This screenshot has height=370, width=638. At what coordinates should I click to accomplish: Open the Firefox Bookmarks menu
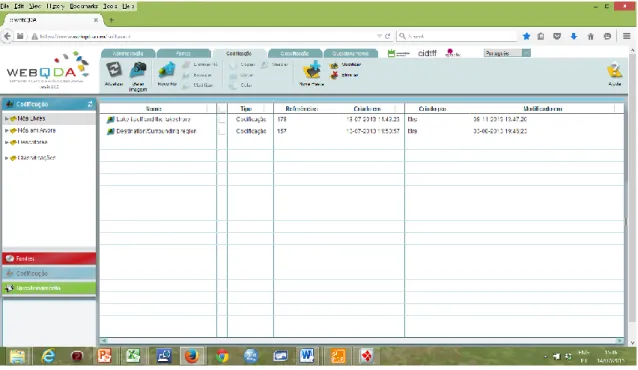(84, 6)
